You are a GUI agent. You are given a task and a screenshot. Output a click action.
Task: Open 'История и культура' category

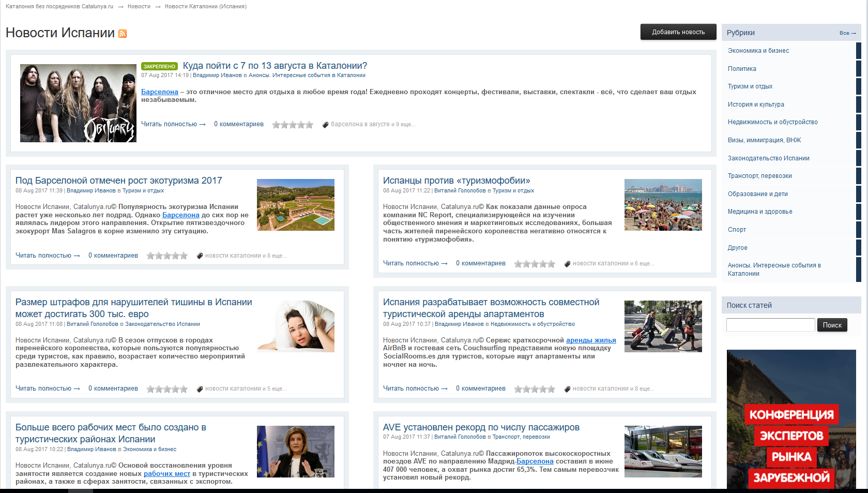tap(756, 104)
